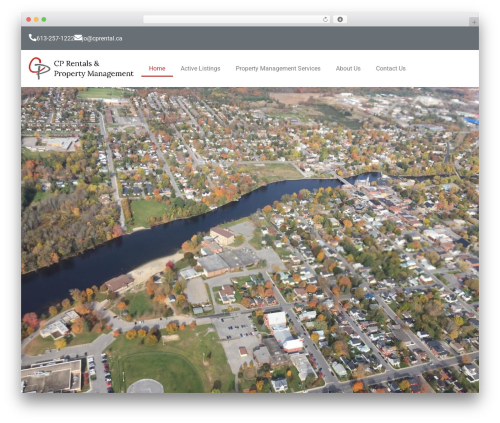Click the browser reload icon
Image resolution: width=500 pixels, height=423 pixels.
[x=325, y=19]
